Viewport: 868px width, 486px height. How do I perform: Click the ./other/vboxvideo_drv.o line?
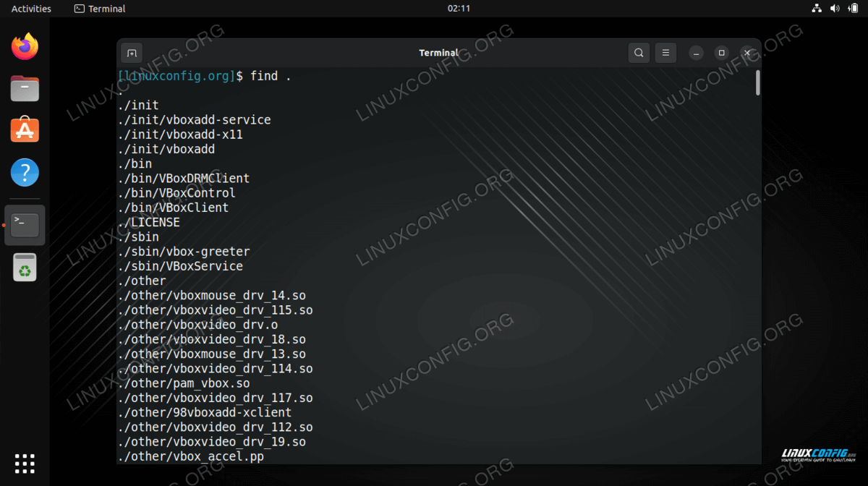point(197,325)
